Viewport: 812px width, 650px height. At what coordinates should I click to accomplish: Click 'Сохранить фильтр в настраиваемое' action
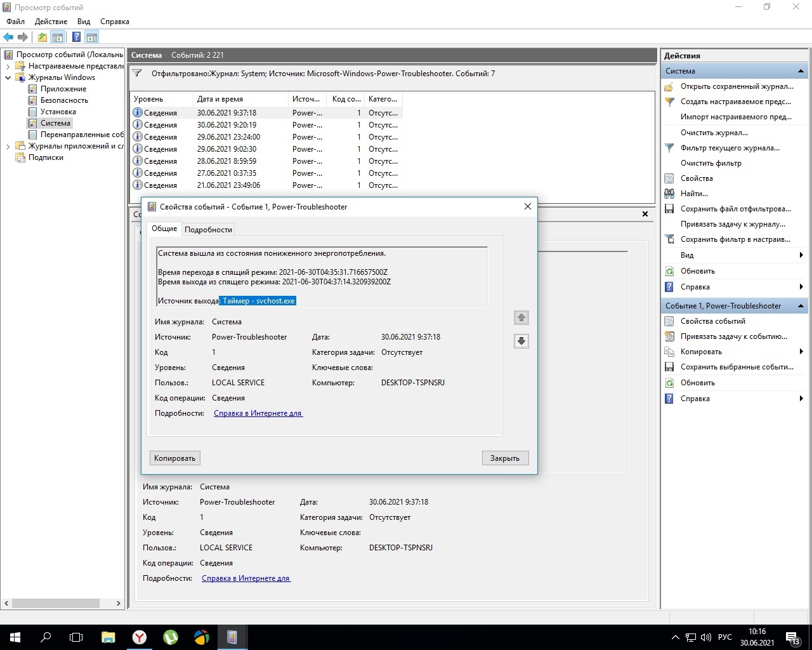click(x=735, y=239)
